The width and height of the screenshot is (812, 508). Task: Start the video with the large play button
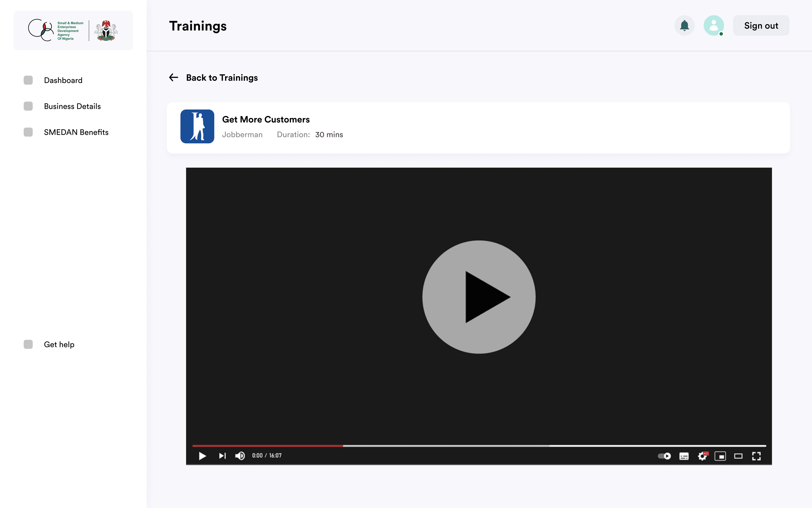click(479, 297)
